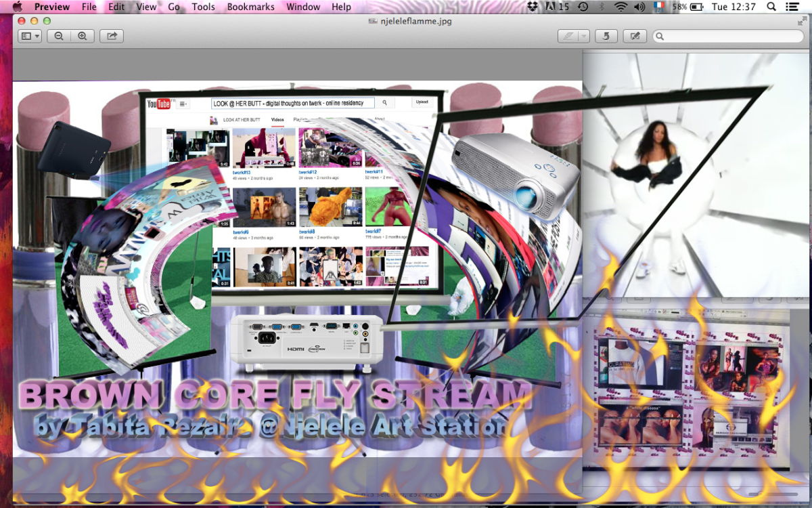
Task: Open the Share button in toolbar
Action: pyautogui.click(x=112, y=36)
